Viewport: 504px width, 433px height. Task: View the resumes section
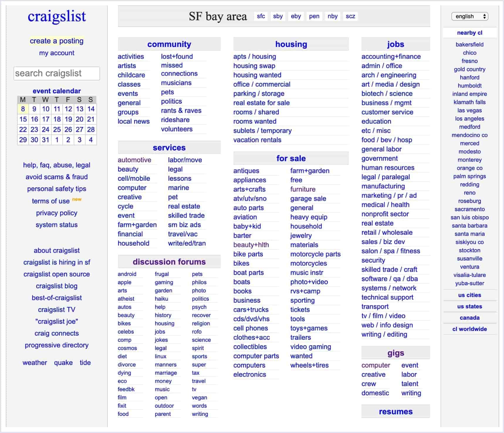pos(395,411)
